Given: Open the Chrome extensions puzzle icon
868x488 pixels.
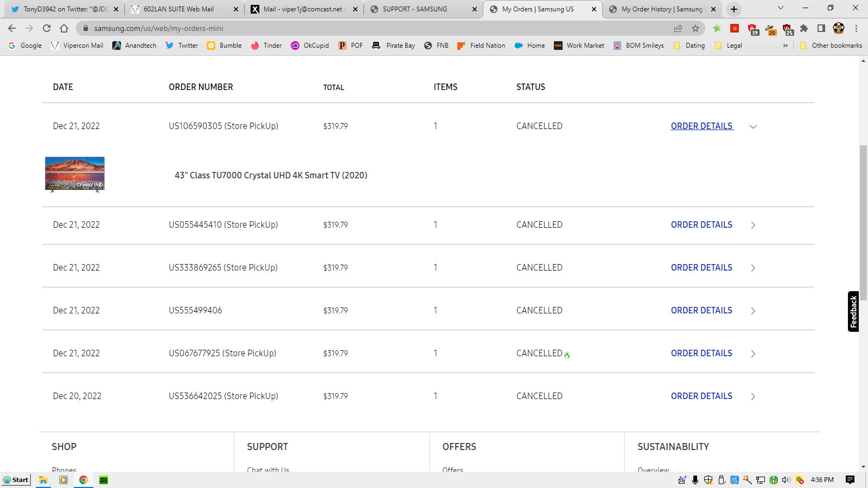Looking at the screenshot, I should [804, 28].
